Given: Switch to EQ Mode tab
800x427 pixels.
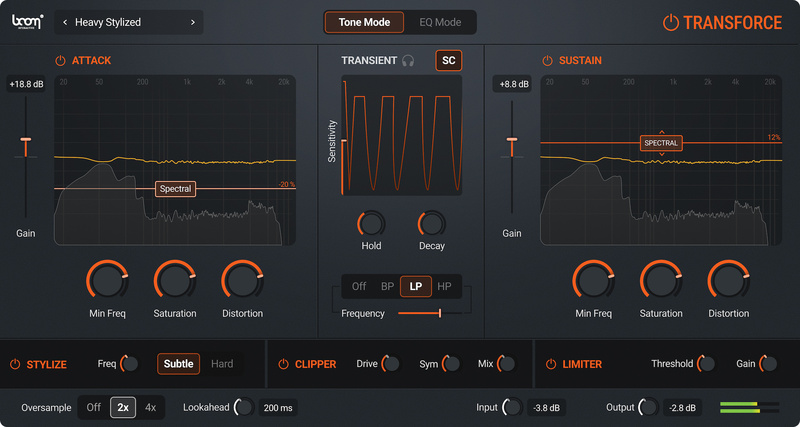Looking at the screenshot, I should point(440,22).
